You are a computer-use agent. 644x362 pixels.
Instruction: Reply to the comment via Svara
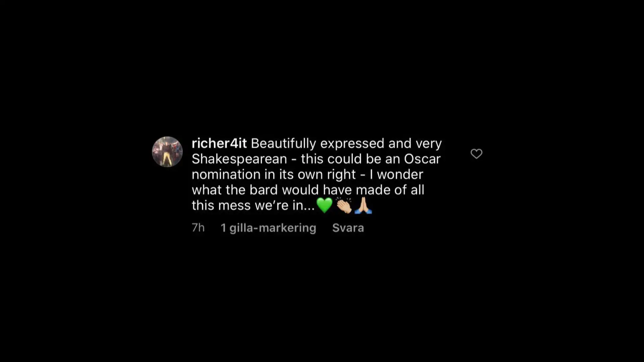tap(348, 228)
